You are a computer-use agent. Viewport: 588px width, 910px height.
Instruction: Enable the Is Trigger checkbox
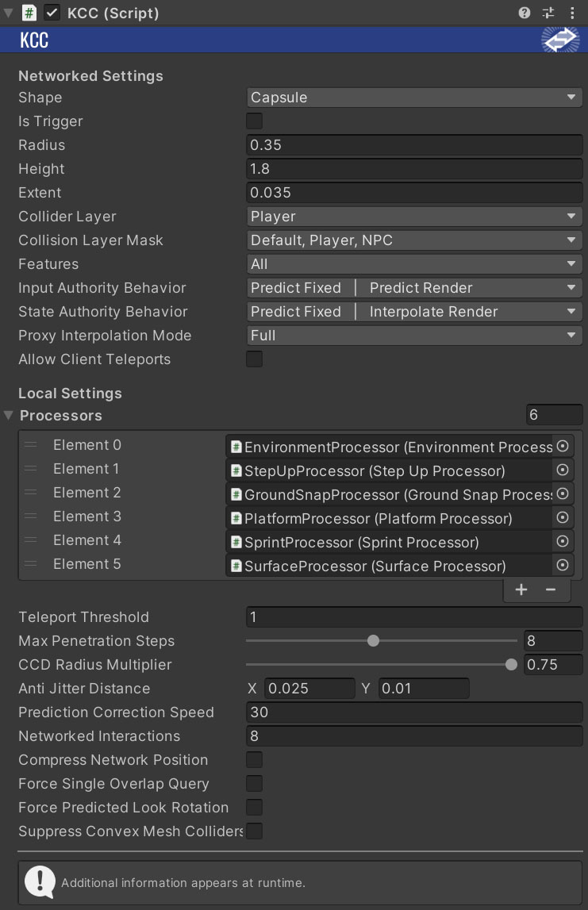[x=254, y=121]
